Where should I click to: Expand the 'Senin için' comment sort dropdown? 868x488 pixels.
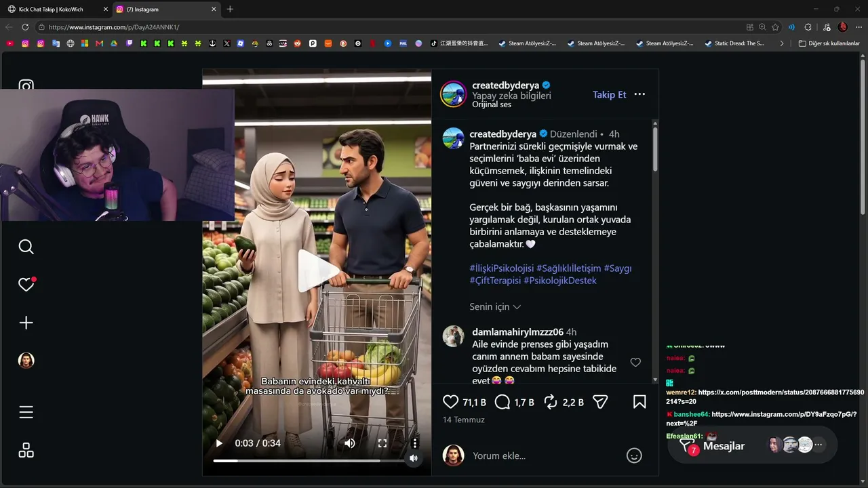tap(495, 306)
